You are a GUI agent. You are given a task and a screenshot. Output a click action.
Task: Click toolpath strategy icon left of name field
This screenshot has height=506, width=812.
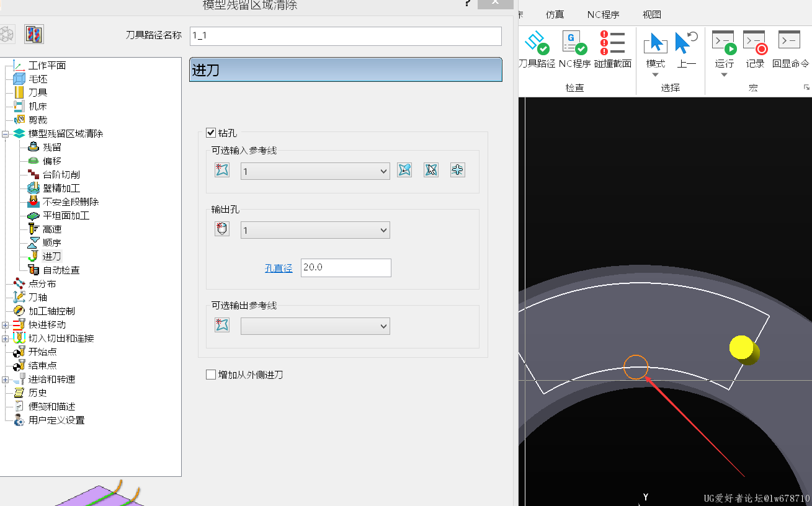click(34, 34)
